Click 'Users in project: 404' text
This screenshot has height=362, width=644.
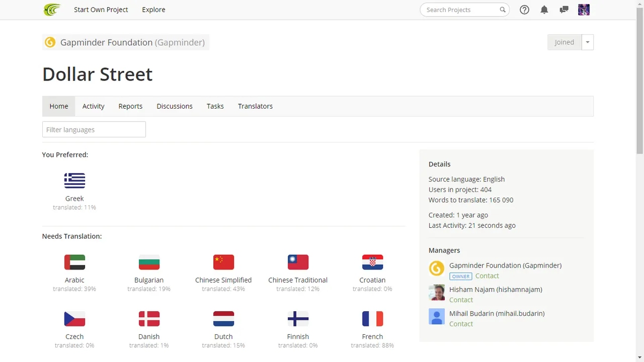click(460, 190)
